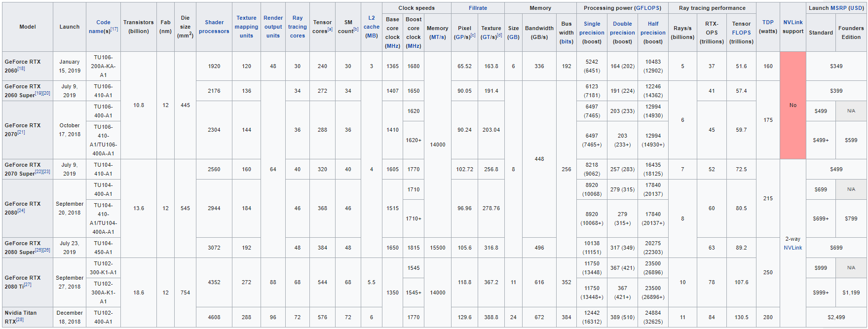Follow the Double precision header link
This screenshot has height=329, width=868.
(622, 28)
